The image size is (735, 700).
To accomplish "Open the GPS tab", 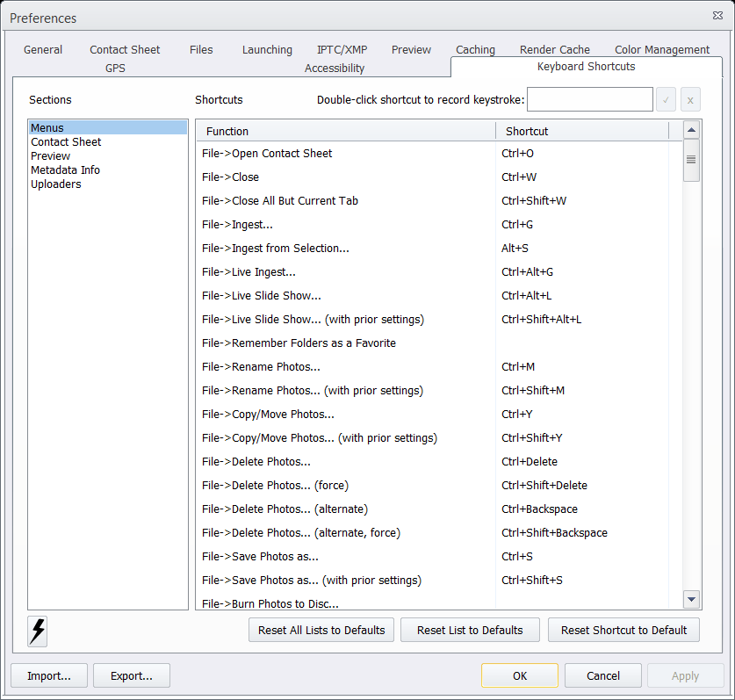I will (115, 68).
